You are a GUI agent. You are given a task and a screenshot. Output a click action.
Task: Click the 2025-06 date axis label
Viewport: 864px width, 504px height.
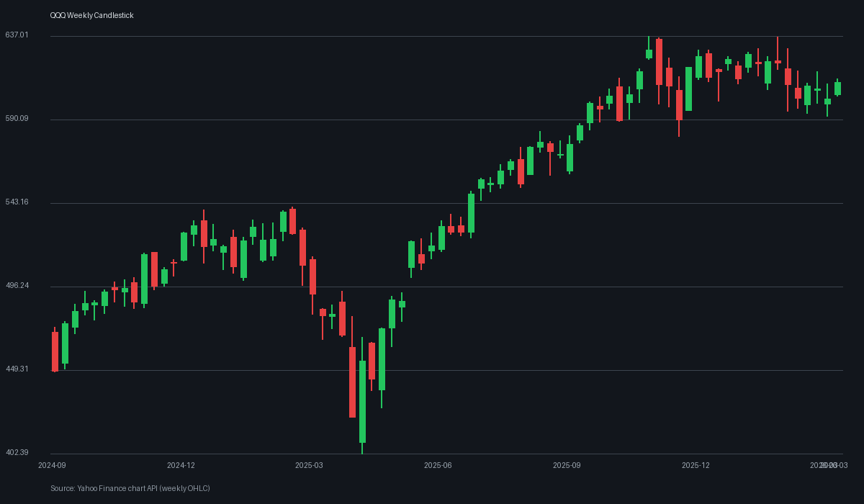[x=438, y=466]
